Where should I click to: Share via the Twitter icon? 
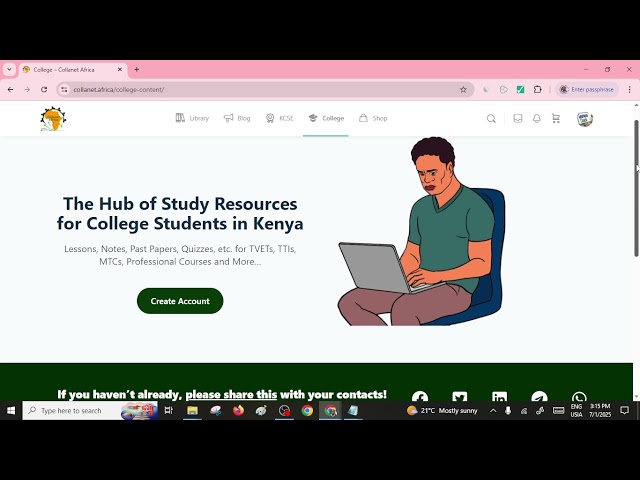(460, 397)
